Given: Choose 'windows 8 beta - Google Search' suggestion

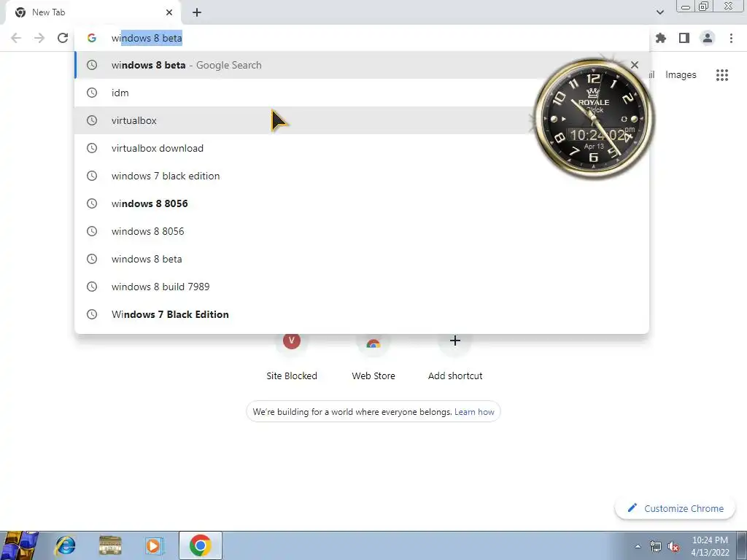Looking at the screenshot, I should tap(362, 65).
